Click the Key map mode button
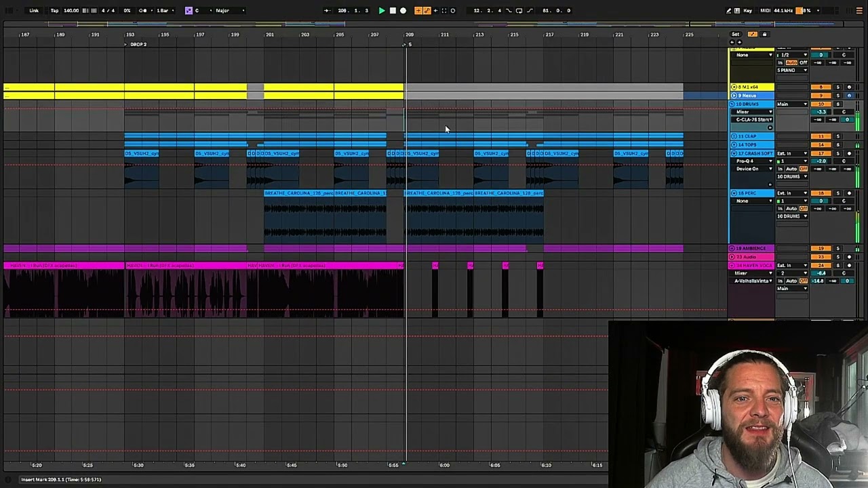Screen dimensions: 868x488 click(x=748, y=10)
